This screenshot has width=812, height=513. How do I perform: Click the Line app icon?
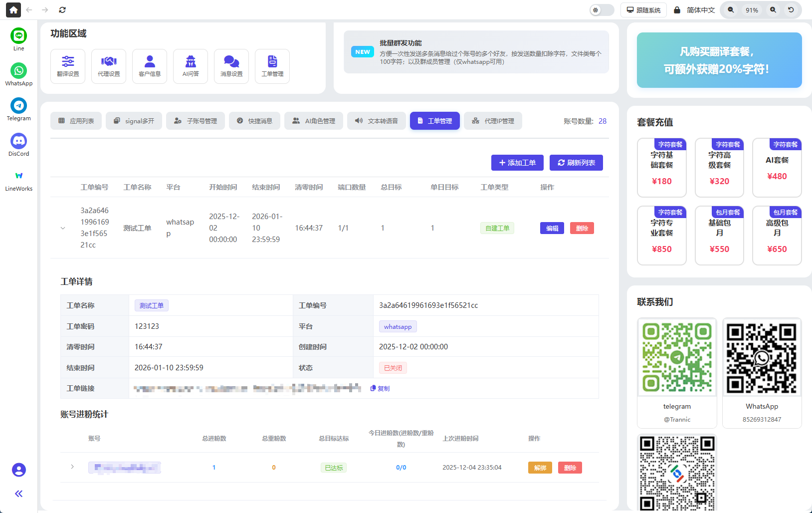pyautogui.click(x=18, y=36)
